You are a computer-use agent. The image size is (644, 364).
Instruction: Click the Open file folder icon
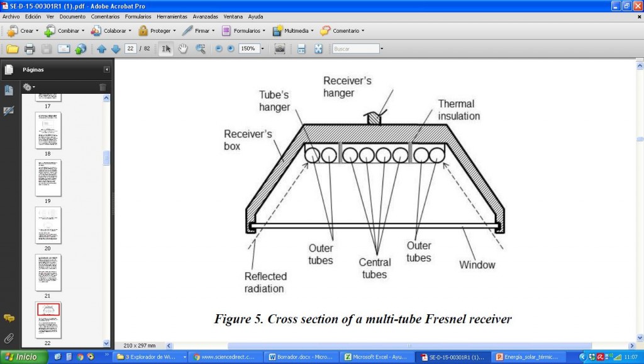click(12, 49)
